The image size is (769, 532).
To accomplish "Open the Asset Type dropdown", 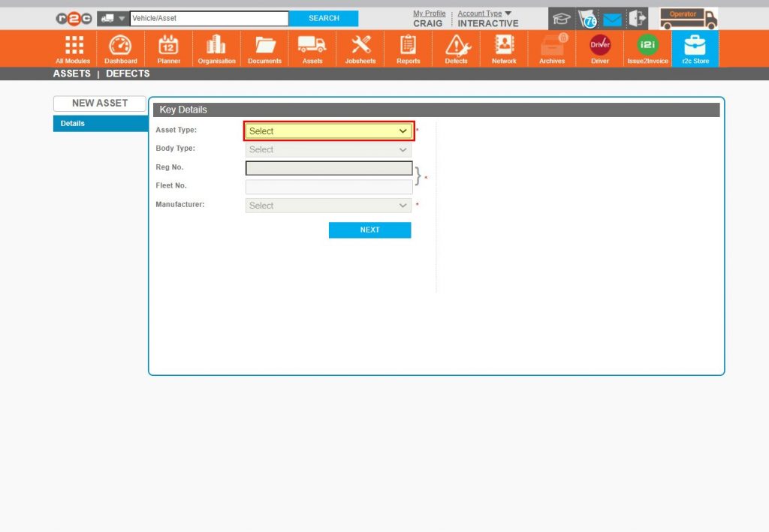I will [328, 130].
